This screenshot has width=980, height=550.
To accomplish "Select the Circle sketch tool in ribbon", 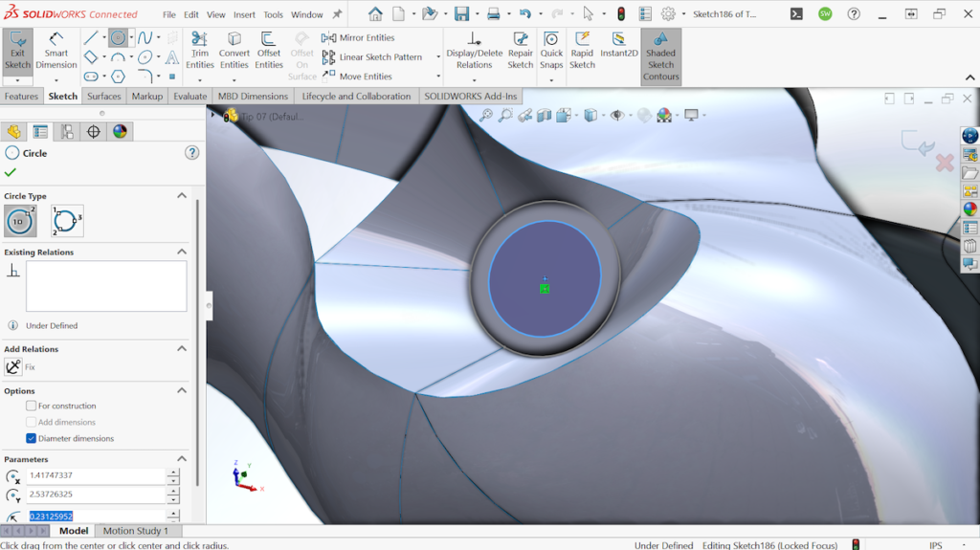I will (x=118, y=38).
